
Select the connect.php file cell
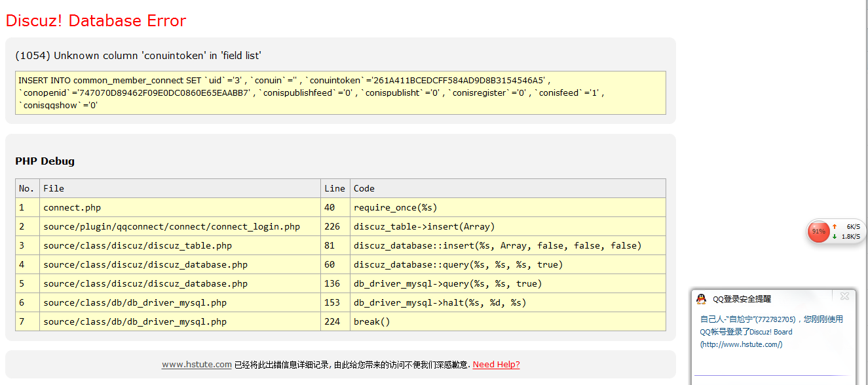pos(72,207)
